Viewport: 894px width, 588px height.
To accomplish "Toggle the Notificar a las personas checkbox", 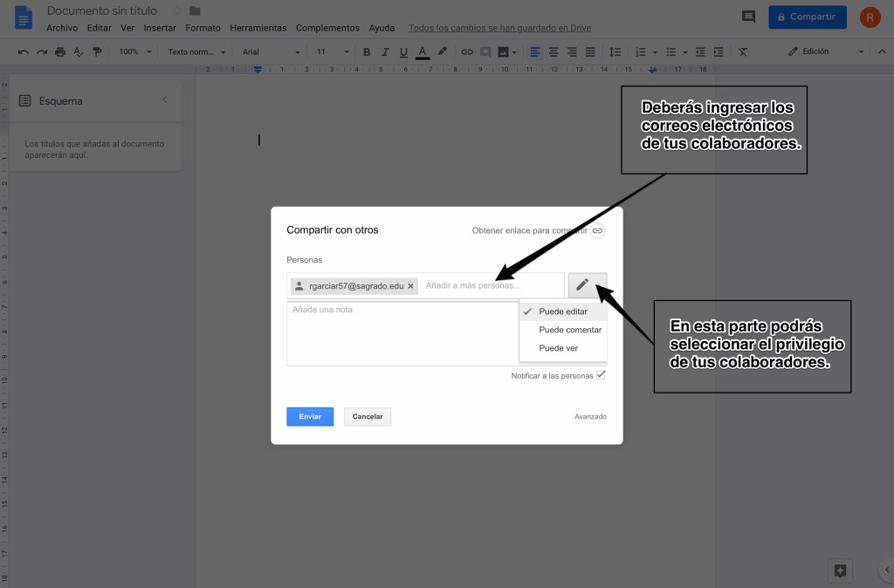I will coord(600,375).
